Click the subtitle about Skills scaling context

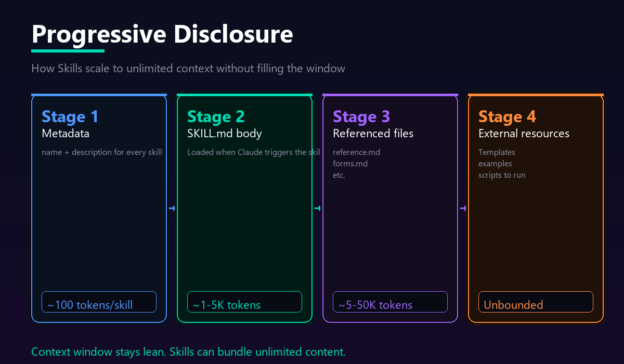(x=188, y=68)
